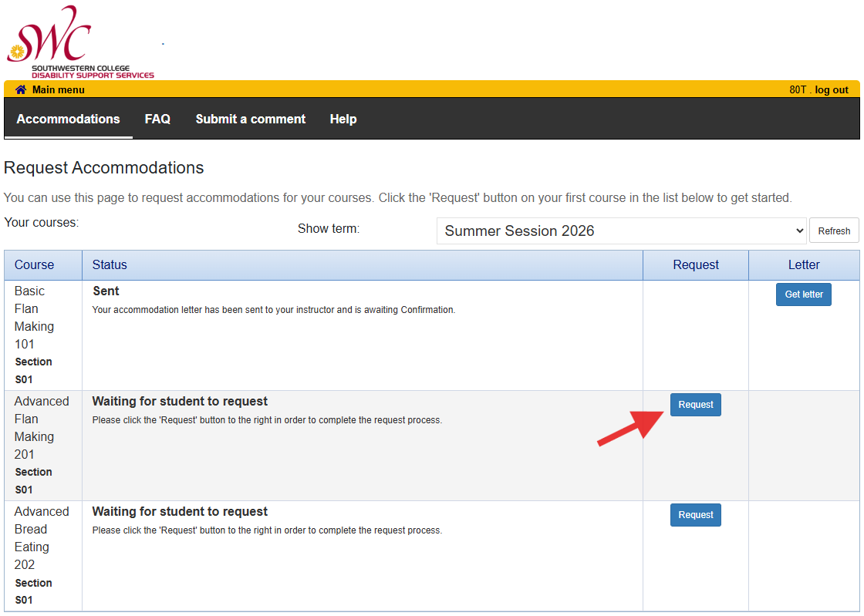Select the Advanced Flan Making 201 course cell
This screenshot has width=864, height=616.
pyautogui.click(x=43, y=446)
